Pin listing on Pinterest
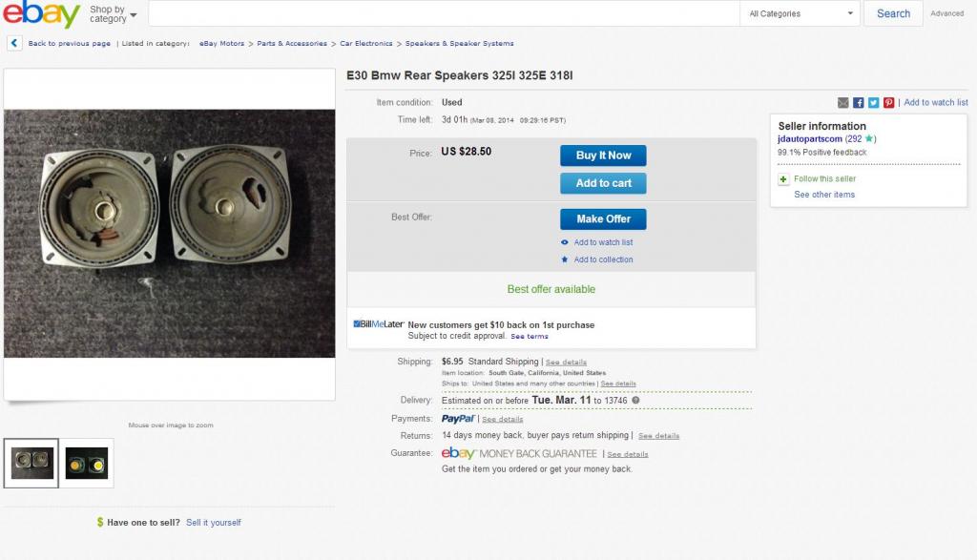 tap(888, 103)
